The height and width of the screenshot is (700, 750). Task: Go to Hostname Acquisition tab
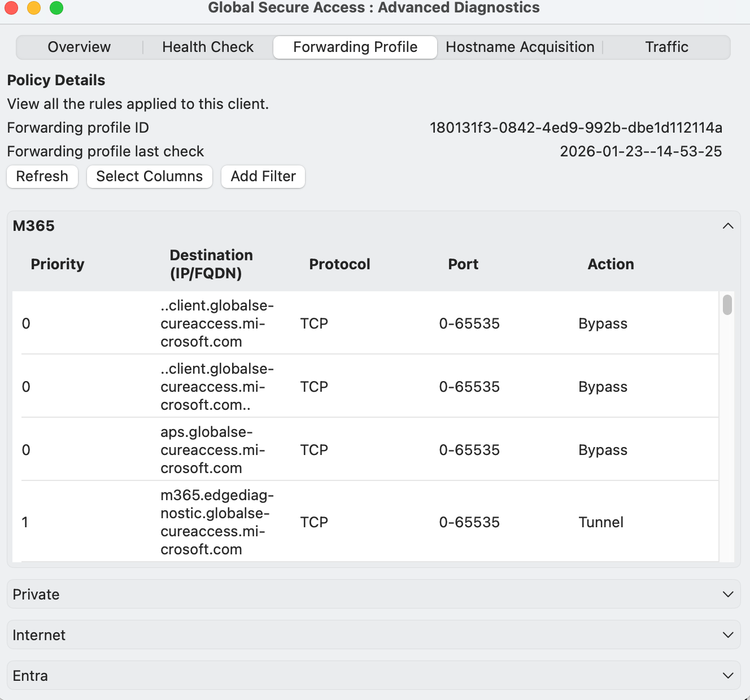(x=520, y=47)
